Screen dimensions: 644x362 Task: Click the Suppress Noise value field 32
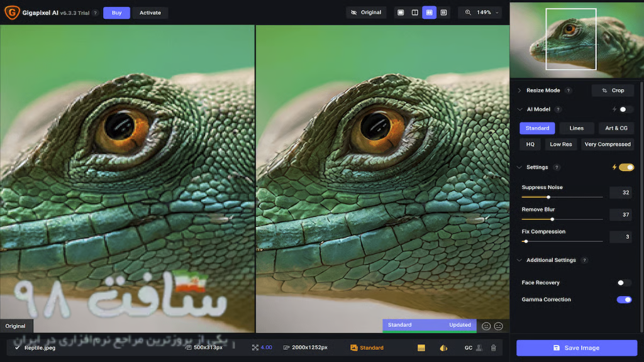click(621, 192)
